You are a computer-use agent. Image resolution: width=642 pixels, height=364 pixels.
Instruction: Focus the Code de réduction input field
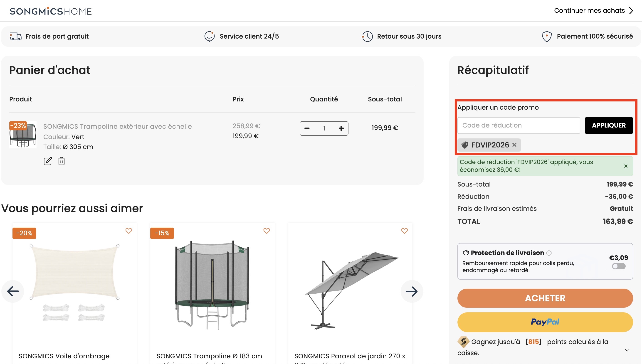[519, 125]
